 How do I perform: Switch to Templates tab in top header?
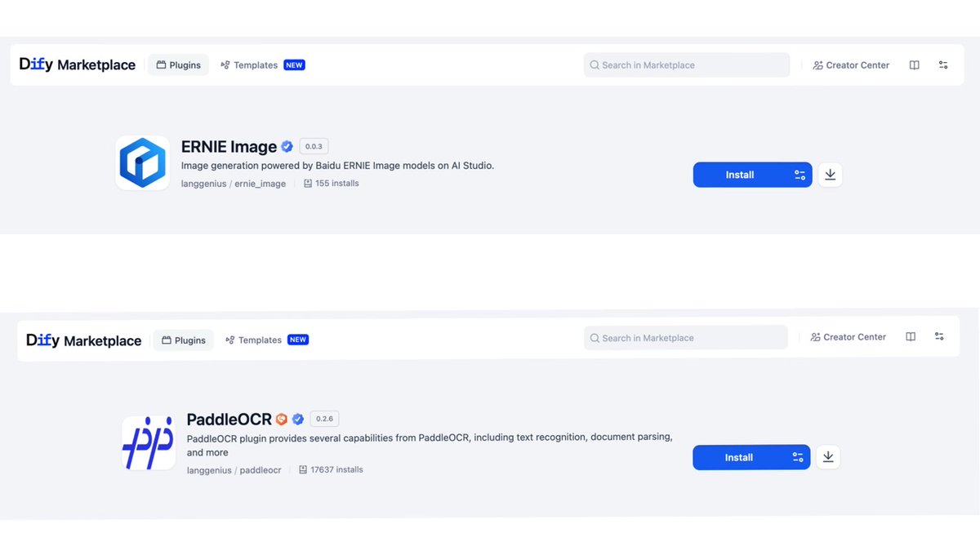coord(249,65)
